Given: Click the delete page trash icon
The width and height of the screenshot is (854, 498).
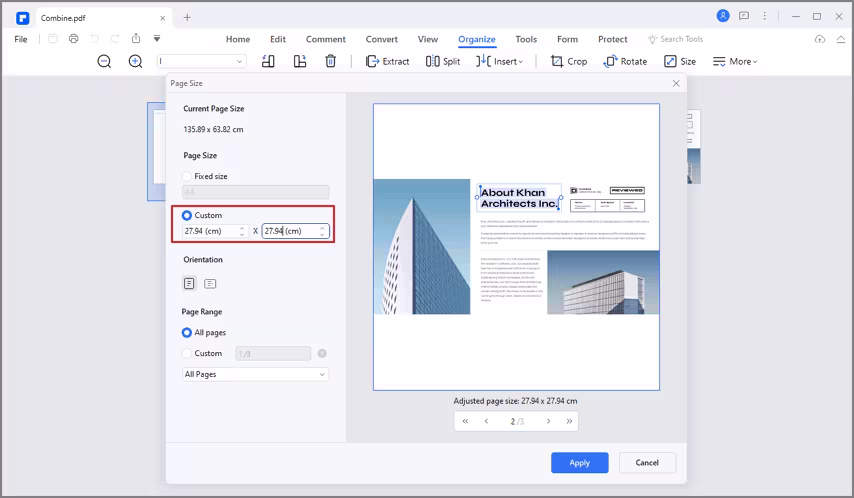Looking at the screenshot, I should pyautogui.click(x=331, y=61).
